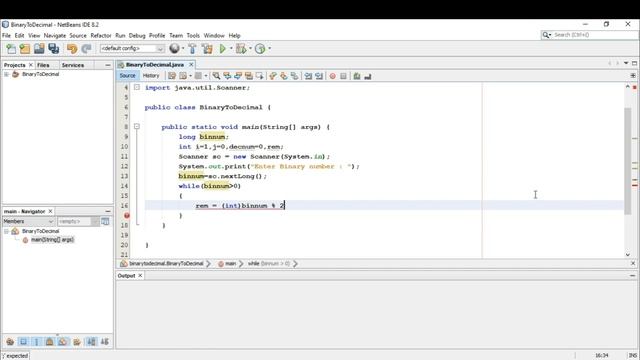This screenshot has height=360, width=640.
Task: Click the New File toolbar icon
Action: click(11, 49)
